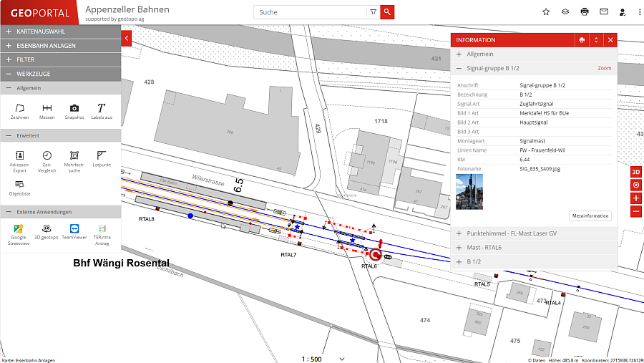Expand the Mast - RTAL6 entry
Image resolution: width=644 pixels, height=363 pixels.
534,248
